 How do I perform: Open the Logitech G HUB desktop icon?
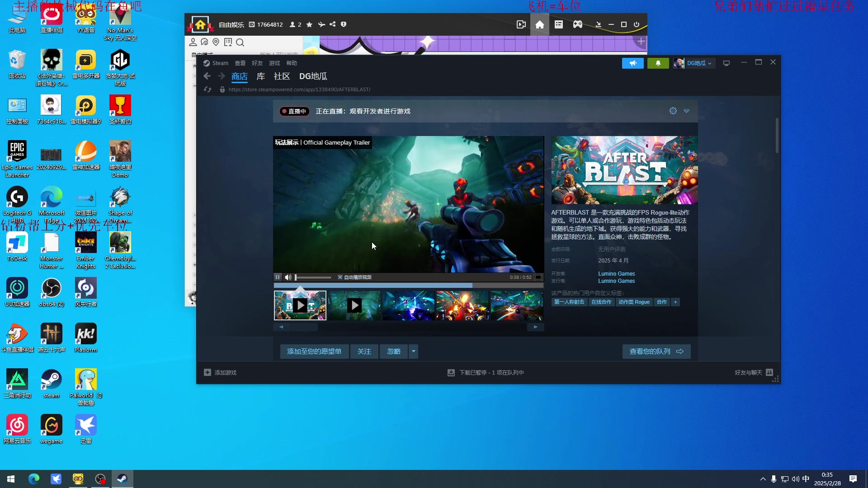point(17,205)
